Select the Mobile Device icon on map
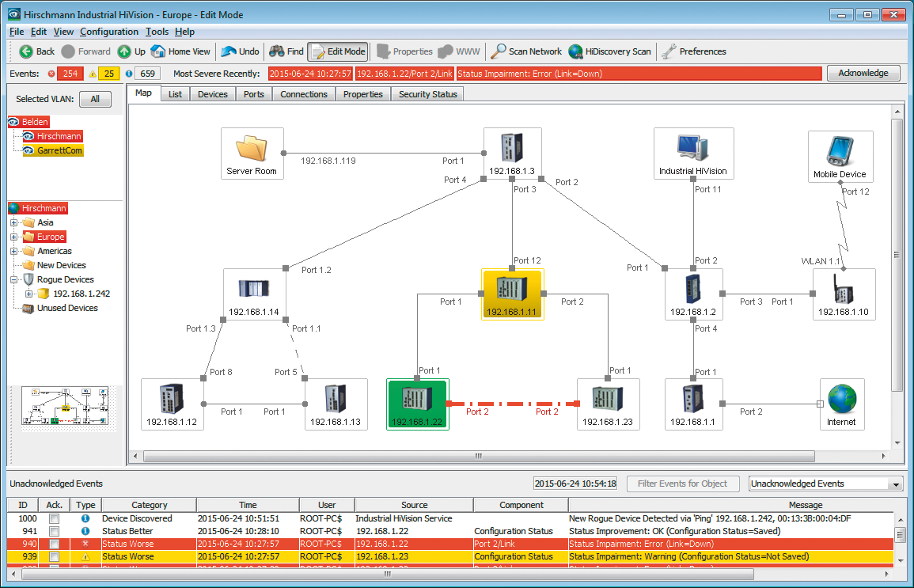The image size is (914, 588). 840,152
